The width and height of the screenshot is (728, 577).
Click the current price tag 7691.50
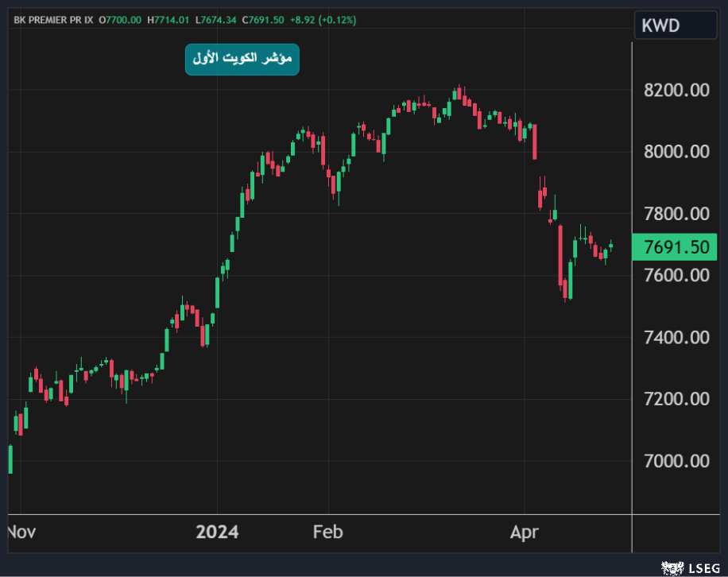click(x=675, y=247)
